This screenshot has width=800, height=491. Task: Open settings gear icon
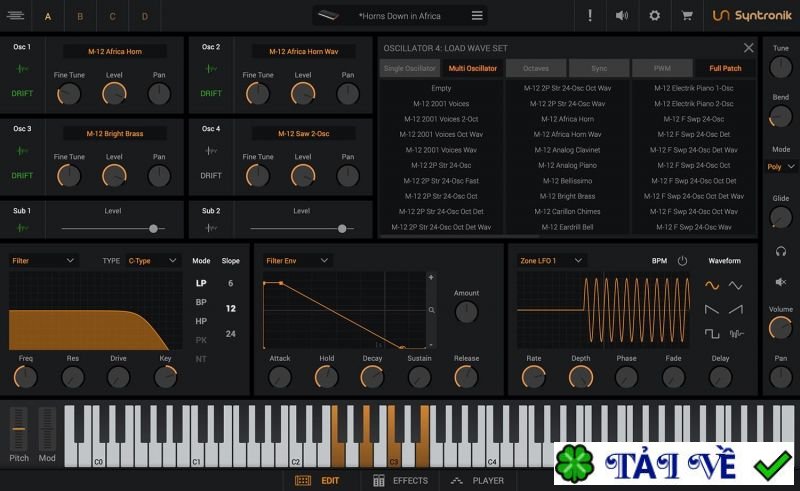pos(654,16)
